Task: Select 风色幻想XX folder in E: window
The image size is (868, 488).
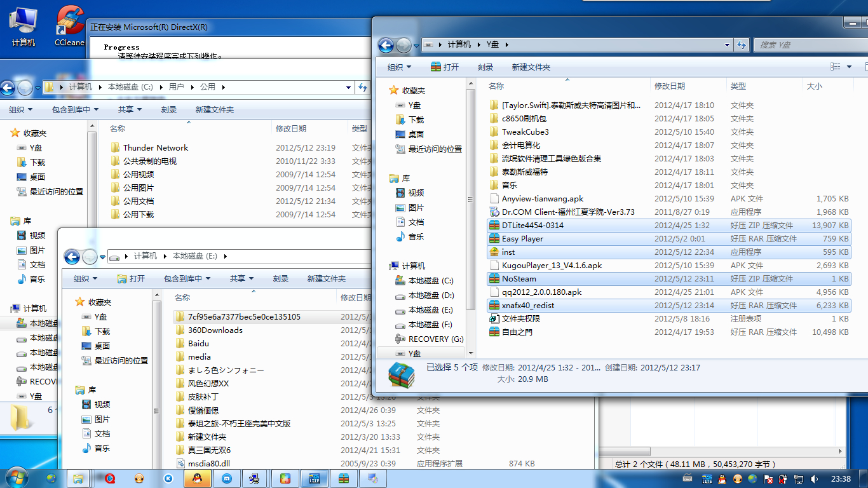Action: [202, 383]
